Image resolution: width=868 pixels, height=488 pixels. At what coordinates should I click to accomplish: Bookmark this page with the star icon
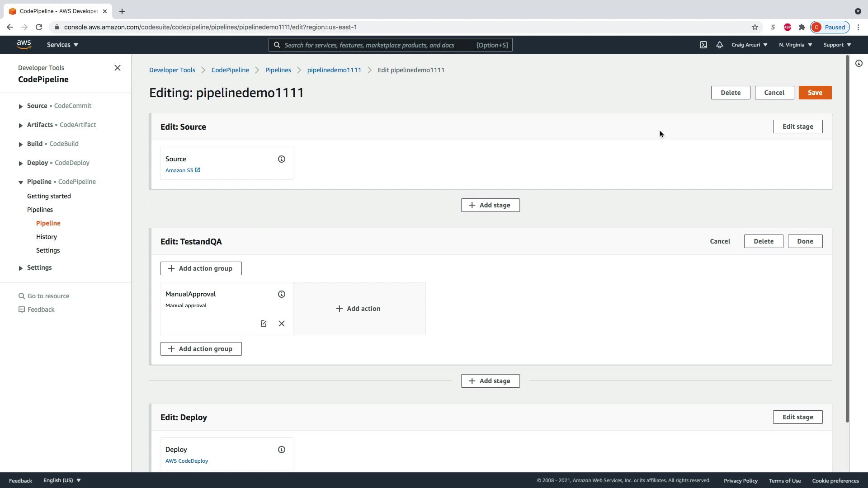tap(755, 27)
